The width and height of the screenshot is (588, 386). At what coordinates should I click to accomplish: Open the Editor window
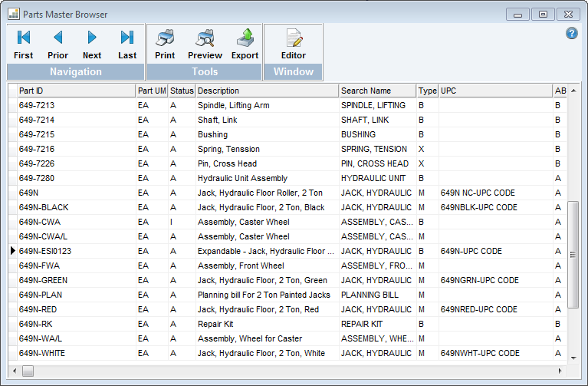pos(294,45)
